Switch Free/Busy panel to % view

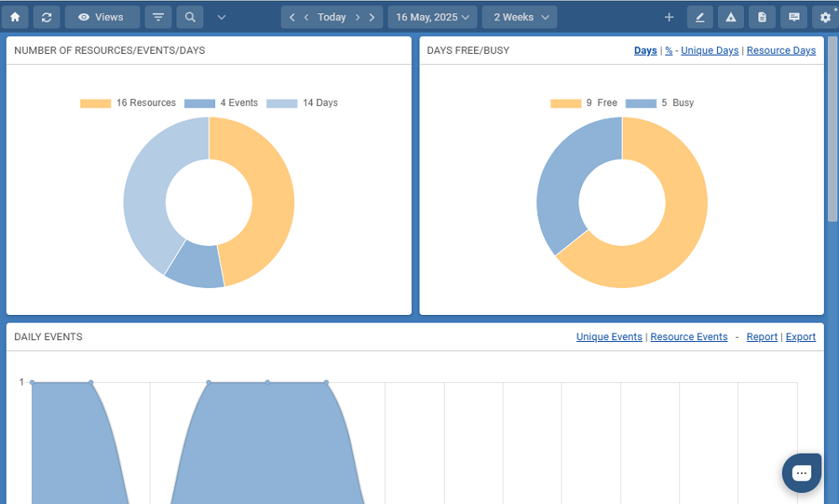pos(669,50)
